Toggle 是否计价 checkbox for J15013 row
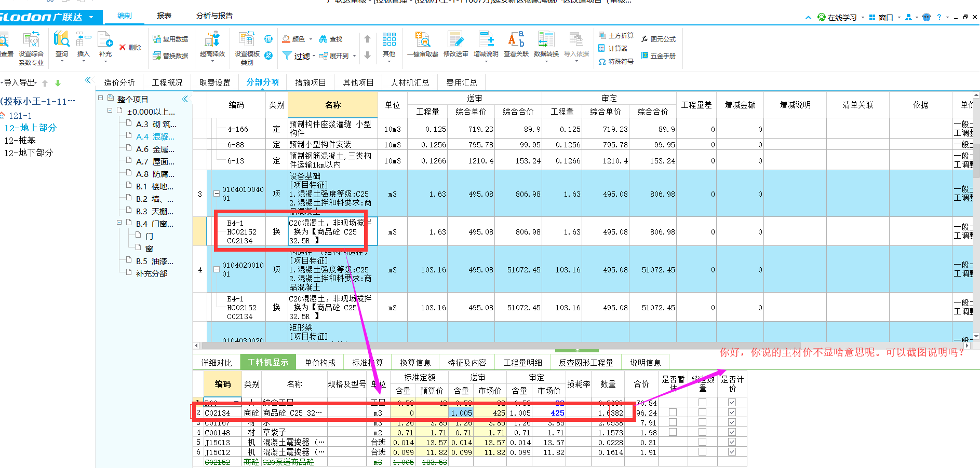The width and height of the screenshot is (980, 468). click(732, 442)
